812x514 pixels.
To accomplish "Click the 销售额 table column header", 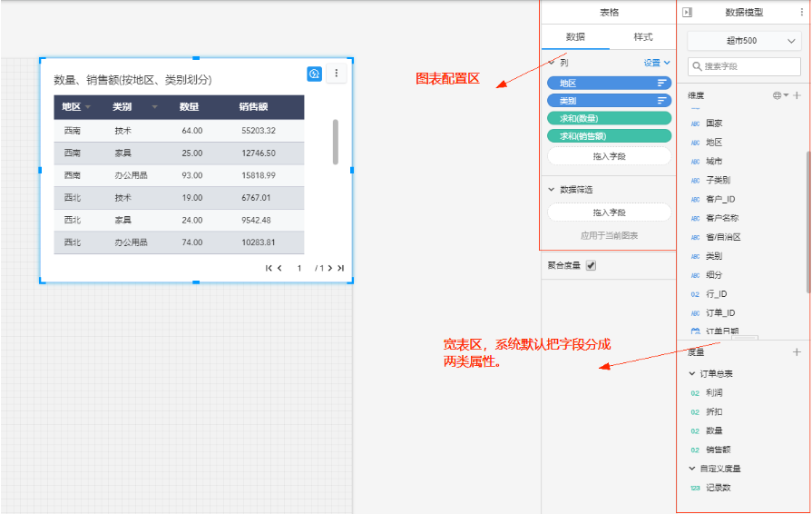I will coord(253,107).
